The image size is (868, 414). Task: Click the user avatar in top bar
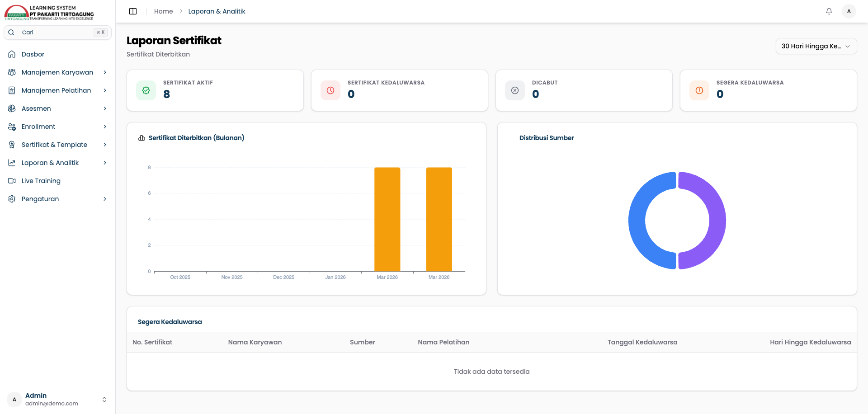[849, 11]
